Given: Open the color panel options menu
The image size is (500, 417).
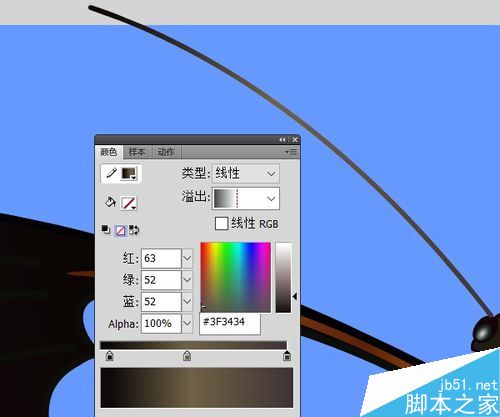Looking at the screenshot, I should point(291,152).
